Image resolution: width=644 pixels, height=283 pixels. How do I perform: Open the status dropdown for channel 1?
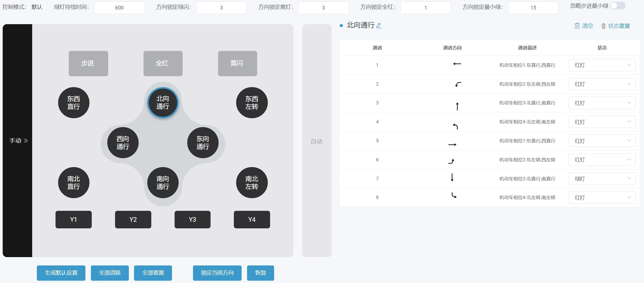(602, 65)
